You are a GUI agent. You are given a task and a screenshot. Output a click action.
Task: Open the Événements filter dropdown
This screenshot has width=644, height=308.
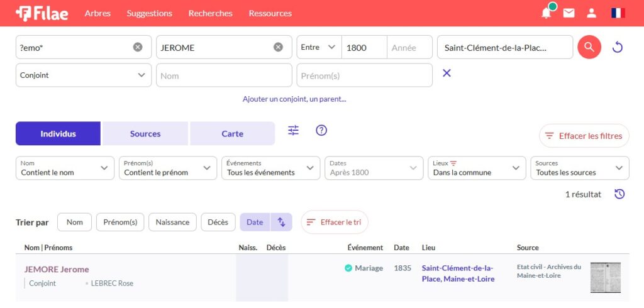(x=270, y=168)
